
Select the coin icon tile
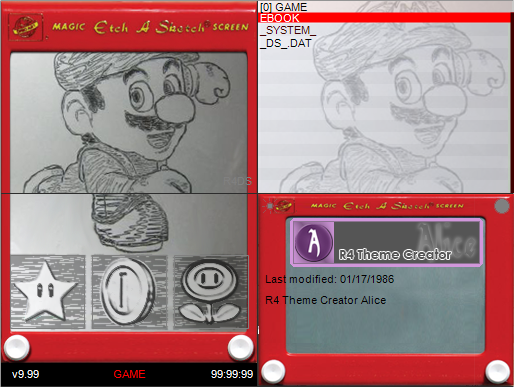click(x=129, y=292)
